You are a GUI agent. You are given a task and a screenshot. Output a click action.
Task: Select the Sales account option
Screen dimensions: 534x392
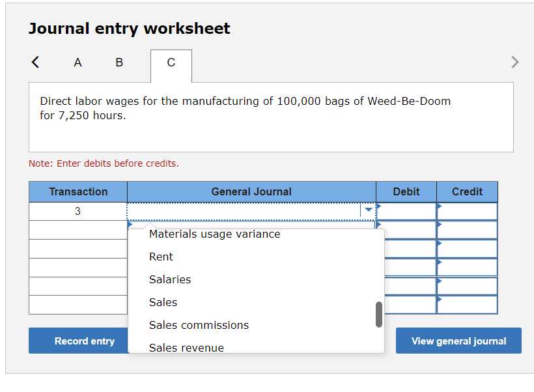click(x=163, y=302)
